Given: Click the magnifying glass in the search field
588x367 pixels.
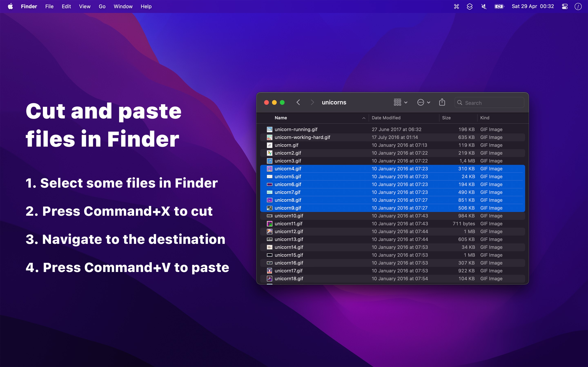Looking at the screenshot, I should point(460,103).
